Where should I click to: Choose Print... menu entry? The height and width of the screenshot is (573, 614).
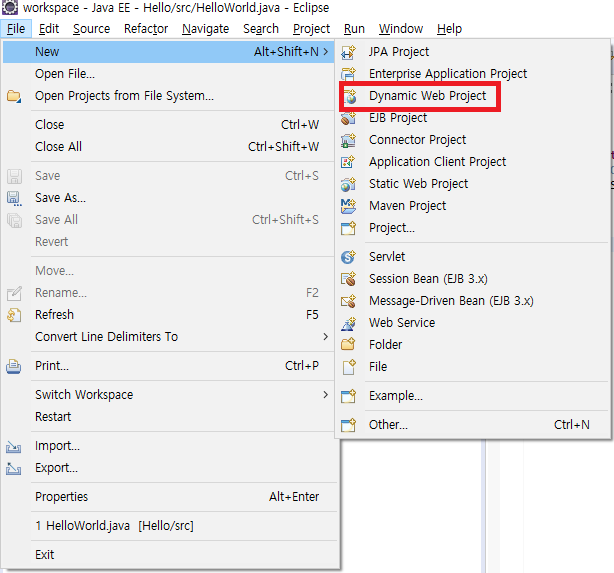168,365
